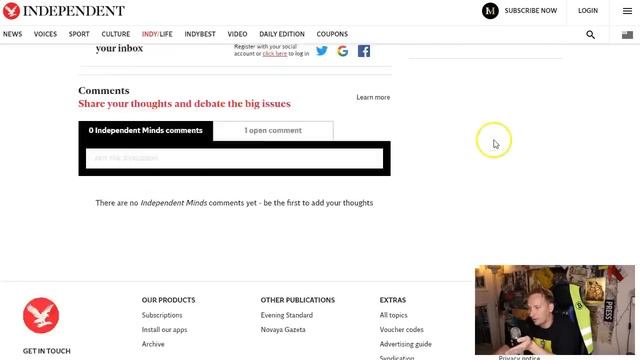Open the Subscriptions footer link

pyautogui.click(x=162, y=315)
